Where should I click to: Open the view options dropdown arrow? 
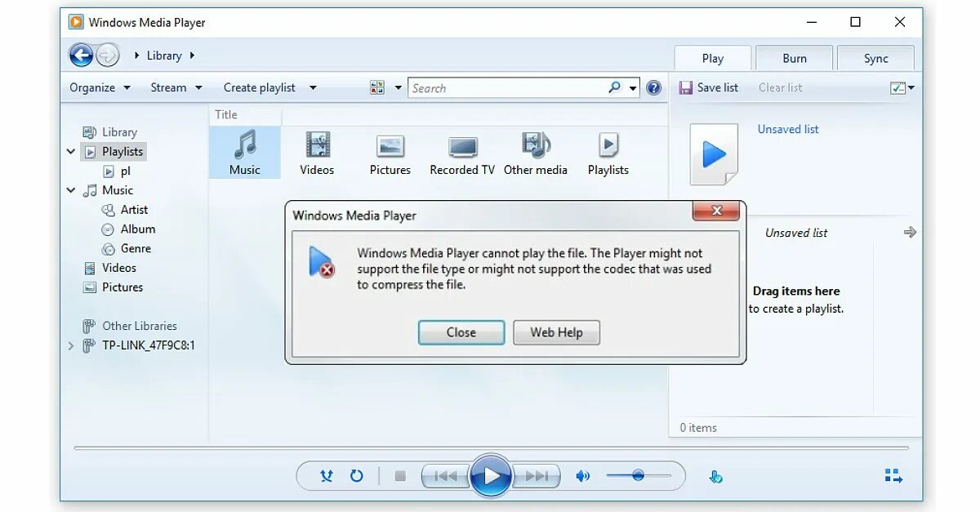[399, 87]
